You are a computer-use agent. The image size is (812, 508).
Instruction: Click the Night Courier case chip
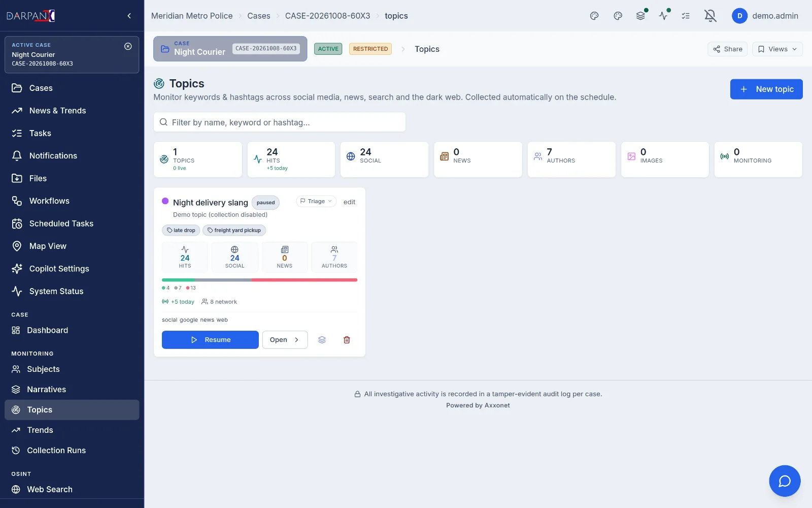click(x=230, y=49)
